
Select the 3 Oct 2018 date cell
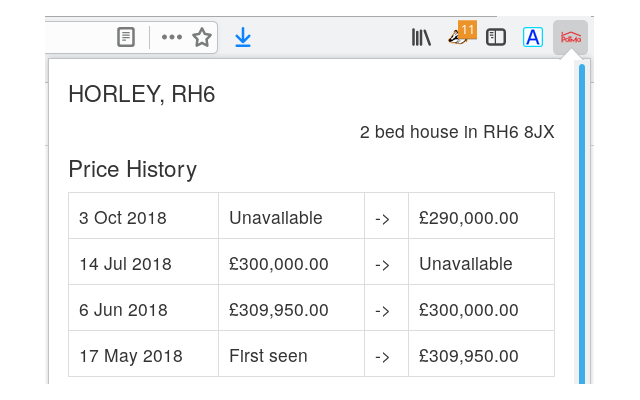(144, 216)
